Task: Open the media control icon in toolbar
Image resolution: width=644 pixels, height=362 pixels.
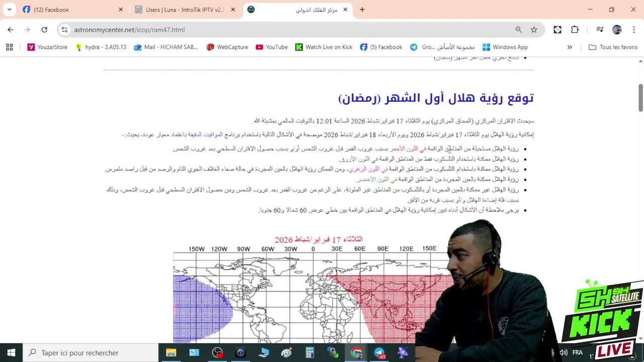Action: pos(600,30)
